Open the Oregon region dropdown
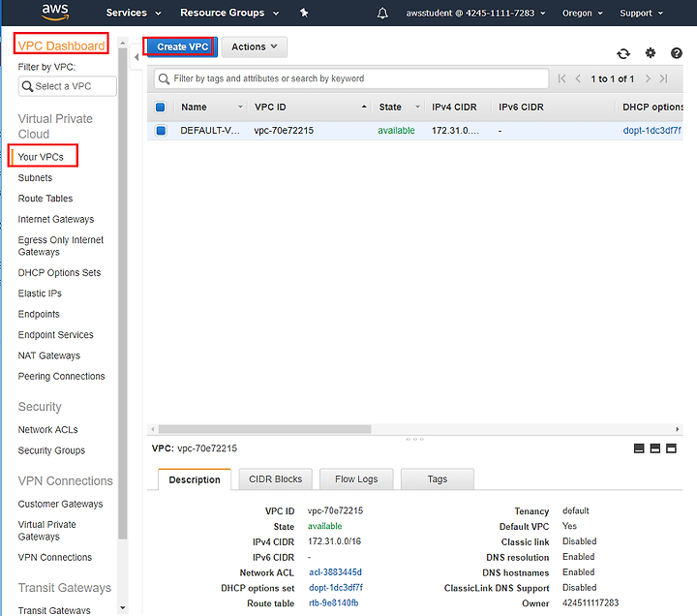This screenshot has width=697, height=616. (x=583, y=14)
